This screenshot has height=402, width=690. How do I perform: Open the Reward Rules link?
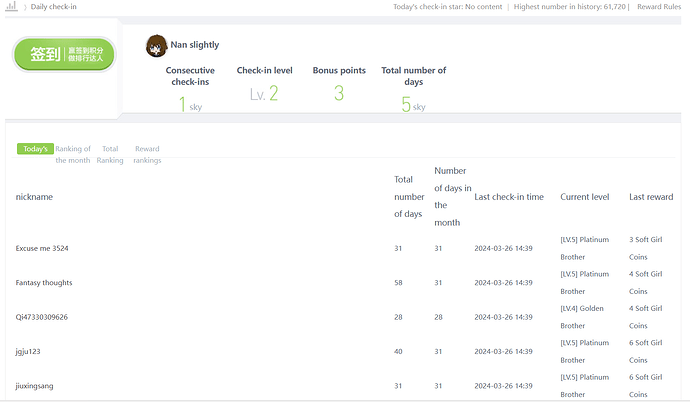click(x=659, y=7)
